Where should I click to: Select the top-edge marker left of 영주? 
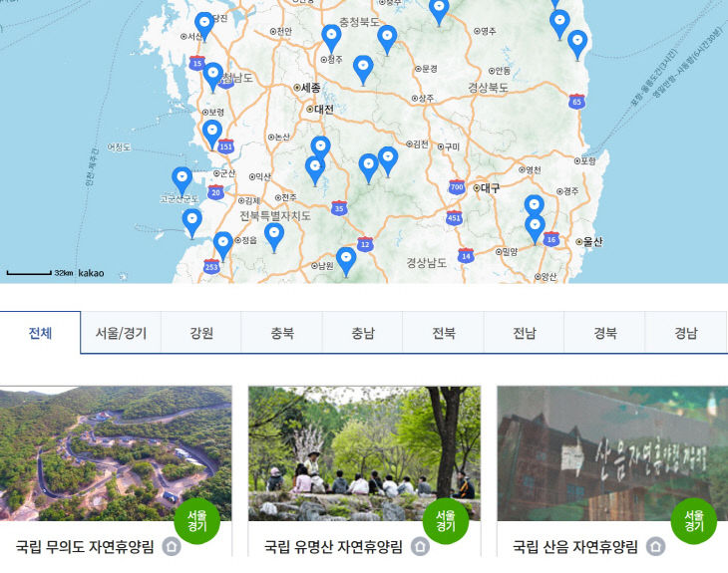pyautogui.click(x=439, y=11)
